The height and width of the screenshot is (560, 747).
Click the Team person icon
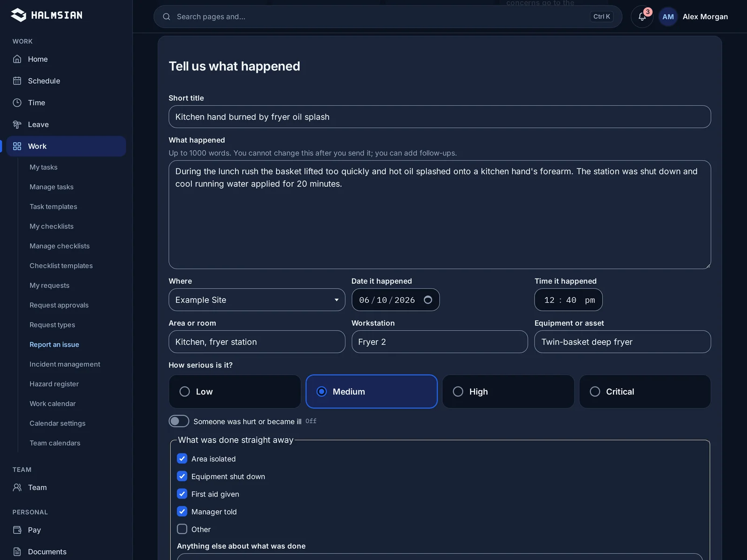pyautogui.click(x=17, y=487)
